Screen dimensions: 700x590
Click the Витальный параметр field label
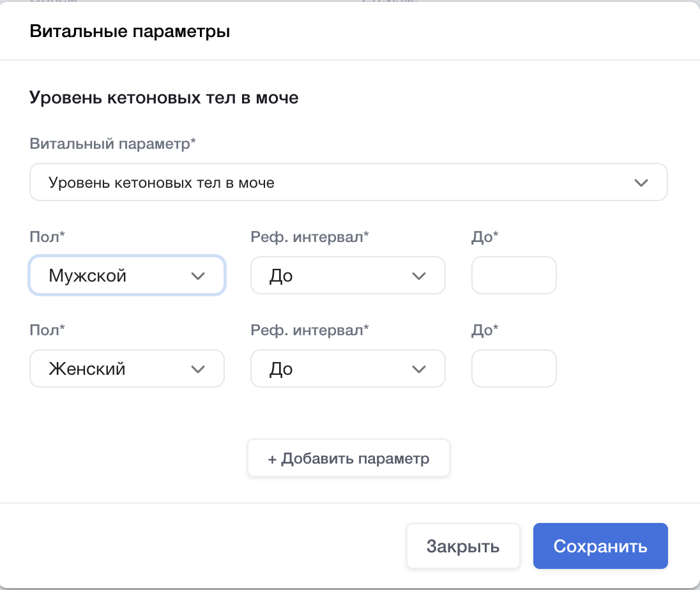112,144
